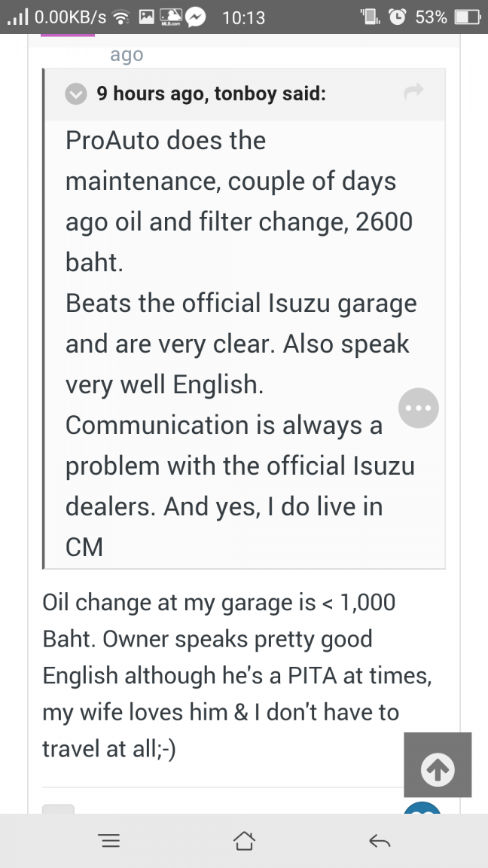Tap the vibrate mode status icon
The width and height of the screenshot is (488, 868).
[x=369, y=17]
